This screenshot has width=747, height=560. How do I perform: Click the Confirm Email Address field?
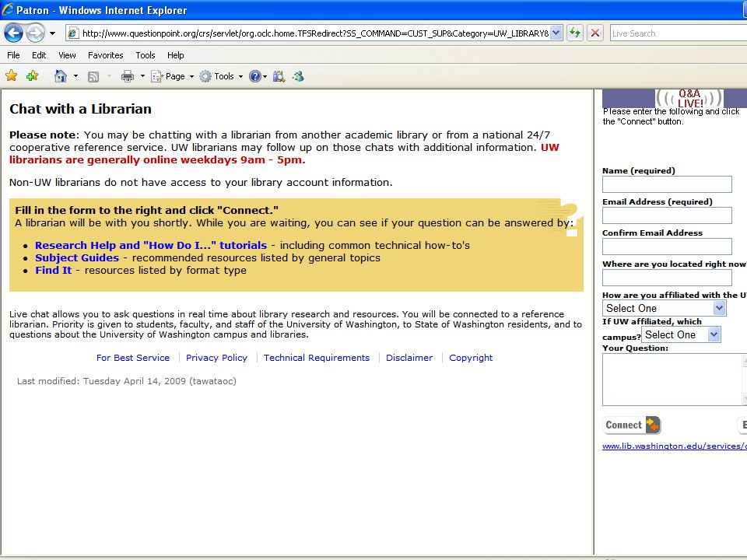click(667, 247)
